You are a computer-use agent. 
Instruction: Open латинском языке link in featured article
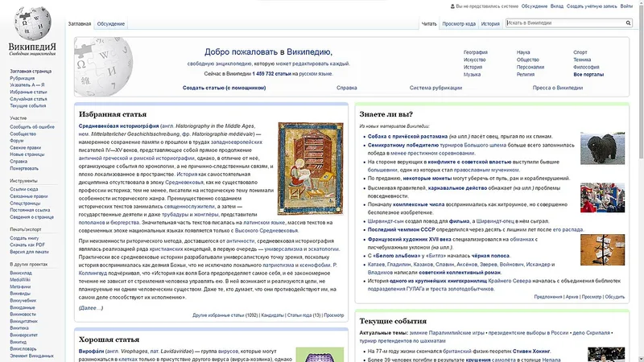tap(264, 223)
